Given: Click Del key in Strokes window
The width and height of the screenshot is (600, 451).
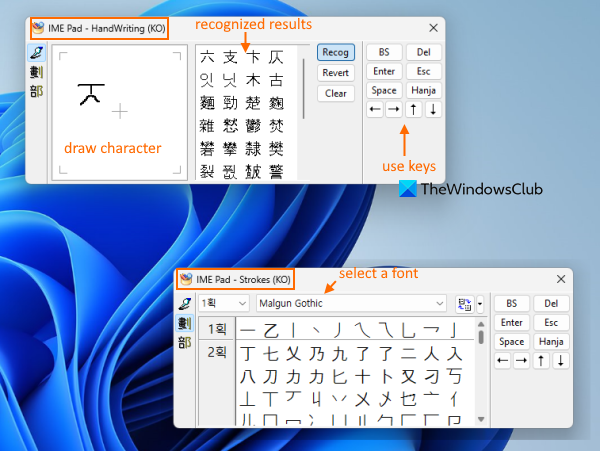Looking at the screenshot, I should 551,304.
